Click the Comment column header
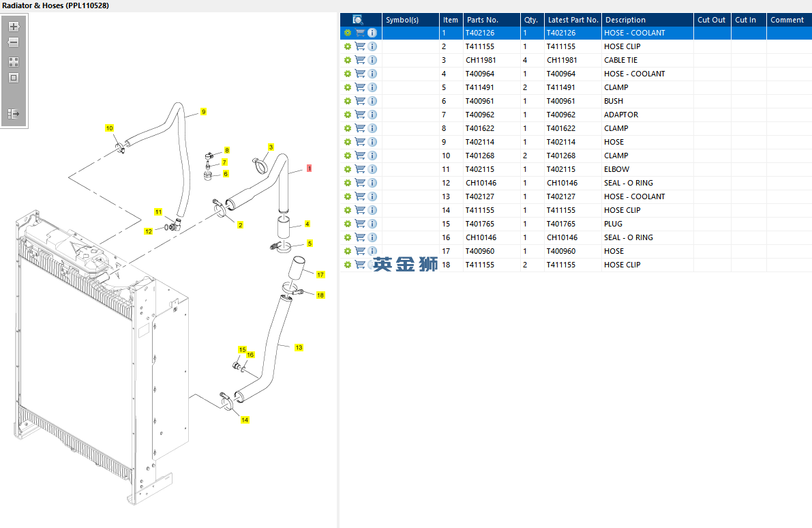 [x=789, y=20]
